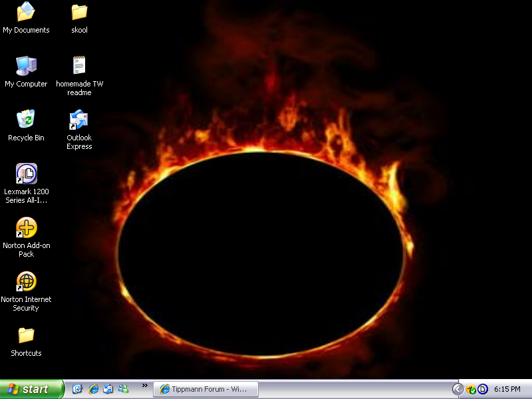
Task: Select the Lexmark 1200 Series All-In-One shortcut
Action: (x=26, y=174)
